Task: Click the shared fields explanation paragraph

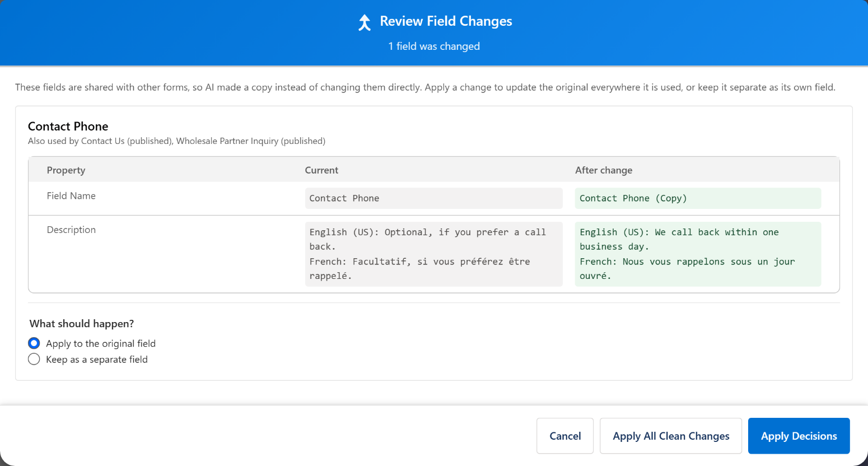Action: point(425,87)
